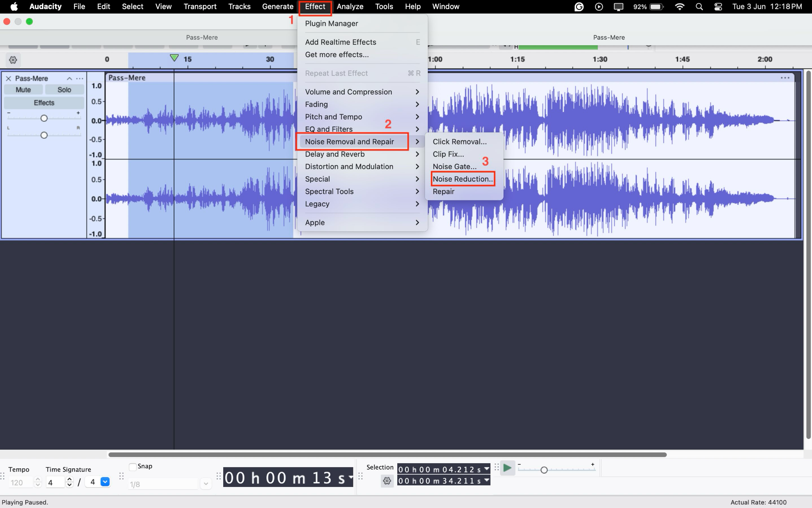Screen dimensions: 812x508
Task: Enable the Snap checkbox
Action: tap(133, 467)
